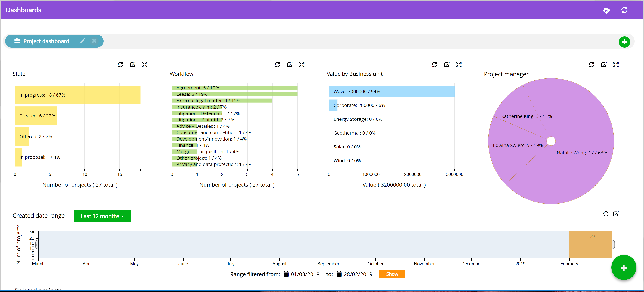Refresh the State chart
644x292 pixels.
120,65
